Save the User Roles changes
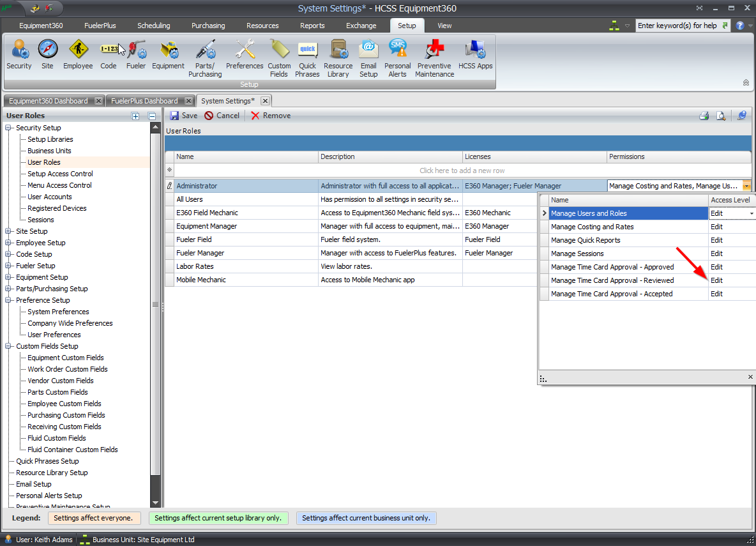Screen dimensions: 756x546 (x=183, y=116)
